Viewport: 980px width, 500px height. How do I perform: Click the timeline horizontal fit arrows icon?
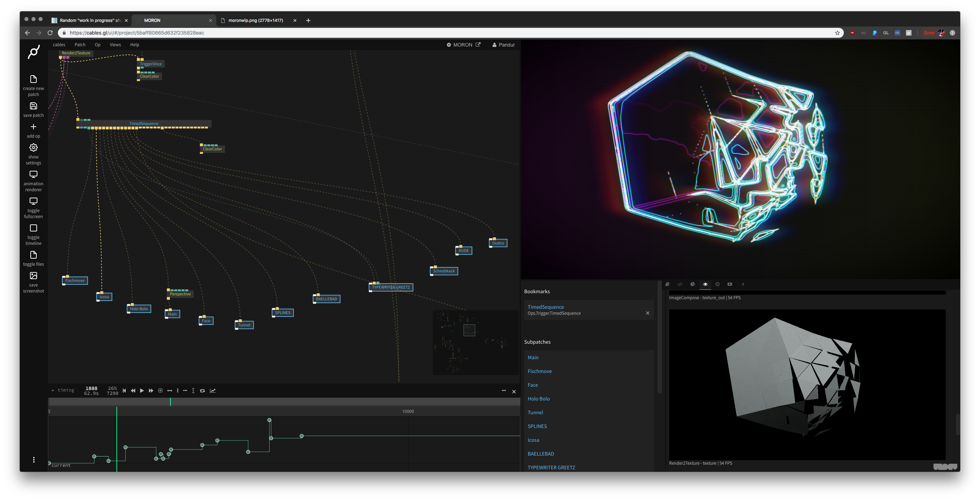click(x=170, y=390)
